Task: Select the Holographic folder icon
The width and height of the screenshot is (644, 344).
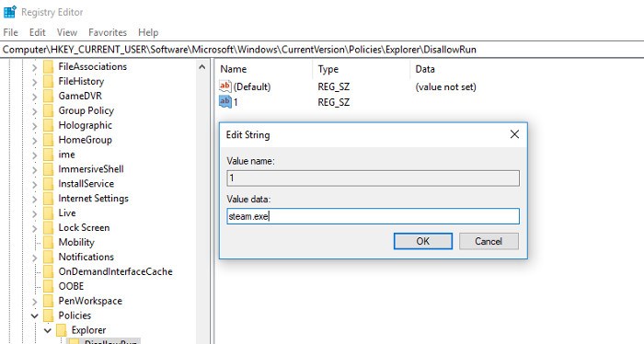Action: 49,126
